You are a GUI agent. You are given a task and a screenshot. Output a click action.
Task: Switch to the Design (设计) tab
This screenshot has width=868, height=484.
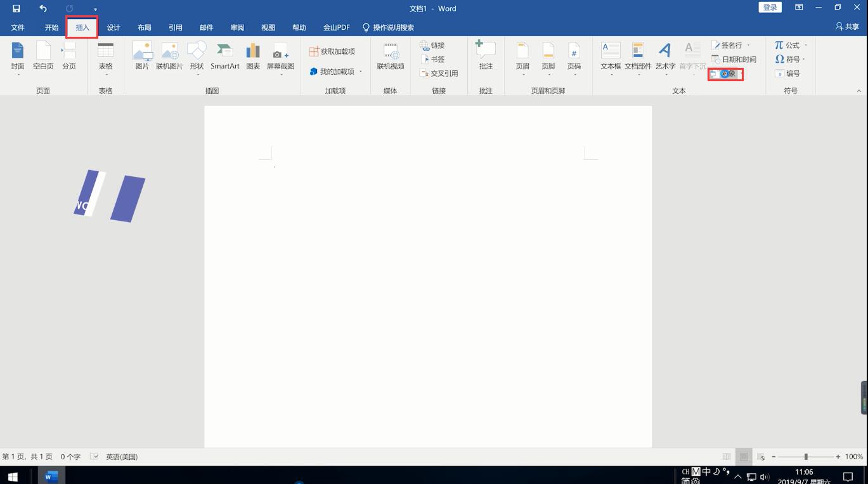tap(113, 27)
